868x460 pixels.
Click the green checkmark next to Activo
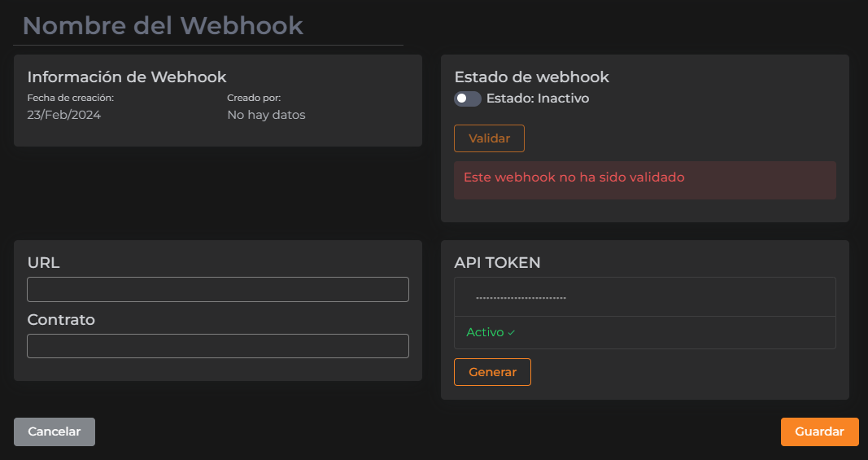[x=512, y=333]
